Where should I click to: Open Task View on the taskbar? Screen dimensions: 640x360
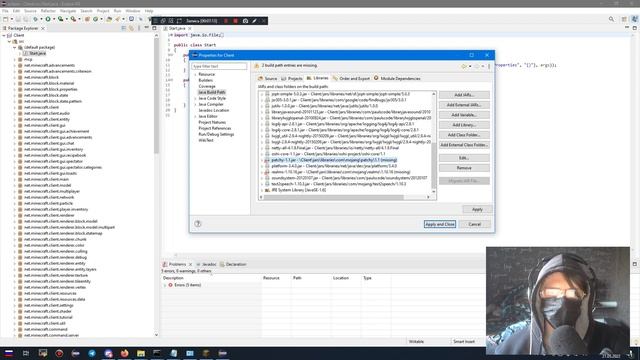(x=26, y=353)
